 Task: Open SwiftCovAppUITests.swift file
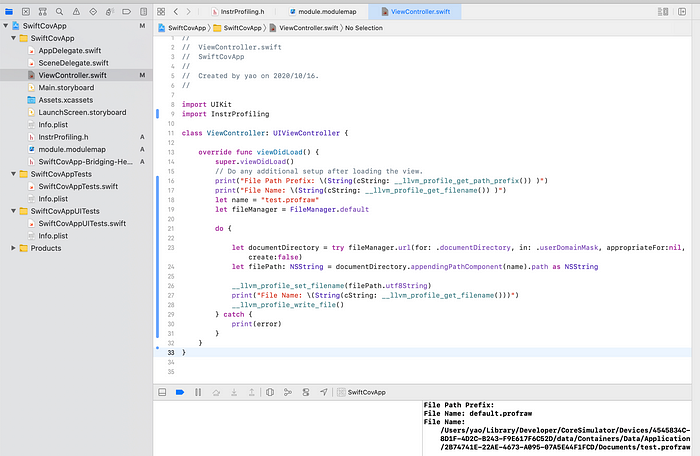coord(82,223)
